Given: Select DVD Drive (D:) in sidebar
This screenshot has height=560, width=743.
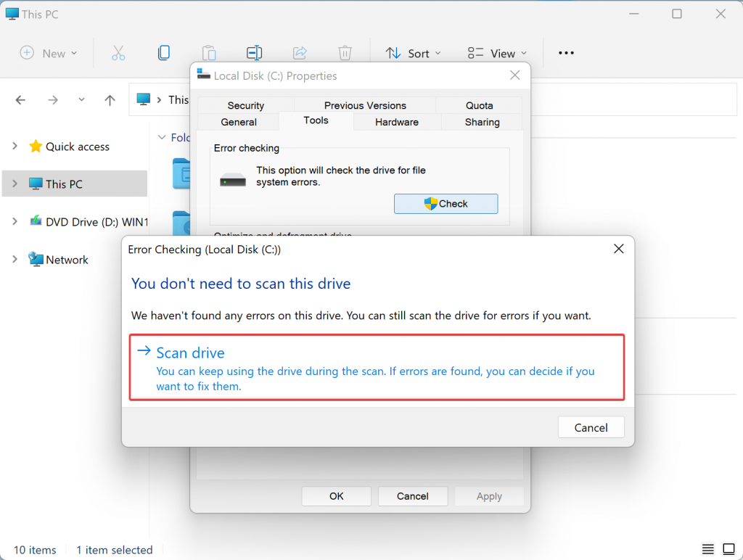Looking at the screenshot, I should click(x=89, y=222).
